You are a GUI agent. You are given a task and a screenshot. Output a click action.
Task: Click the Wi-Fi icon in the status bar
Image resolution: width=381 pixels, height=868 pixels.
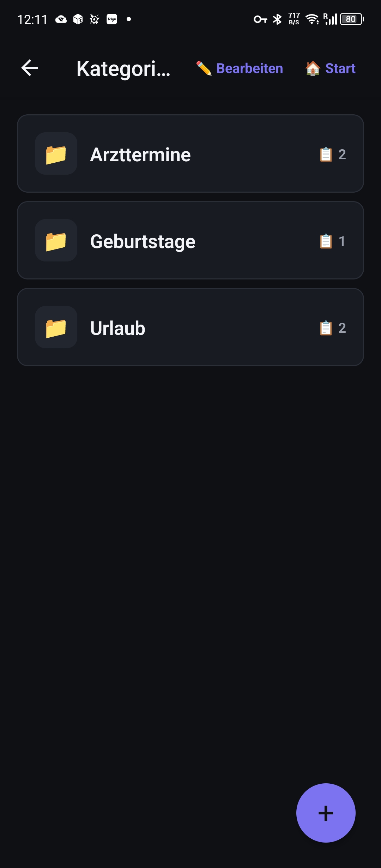312,19
